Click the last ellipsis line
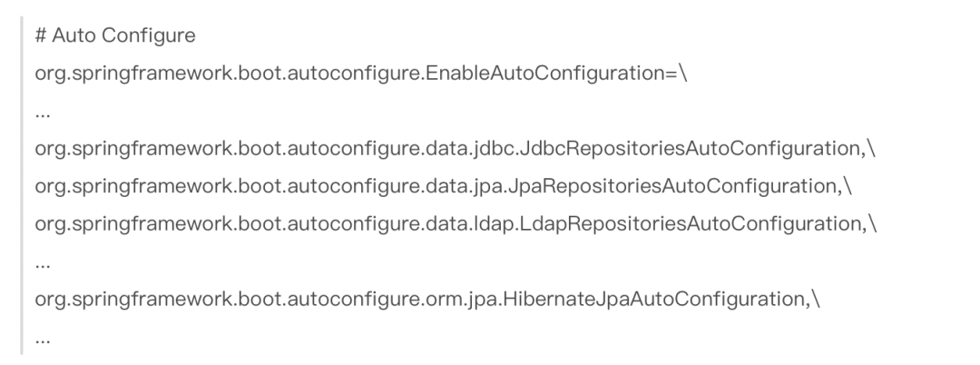Image resolution: width=980 pixels, height=365 pixels. (43, 340)
